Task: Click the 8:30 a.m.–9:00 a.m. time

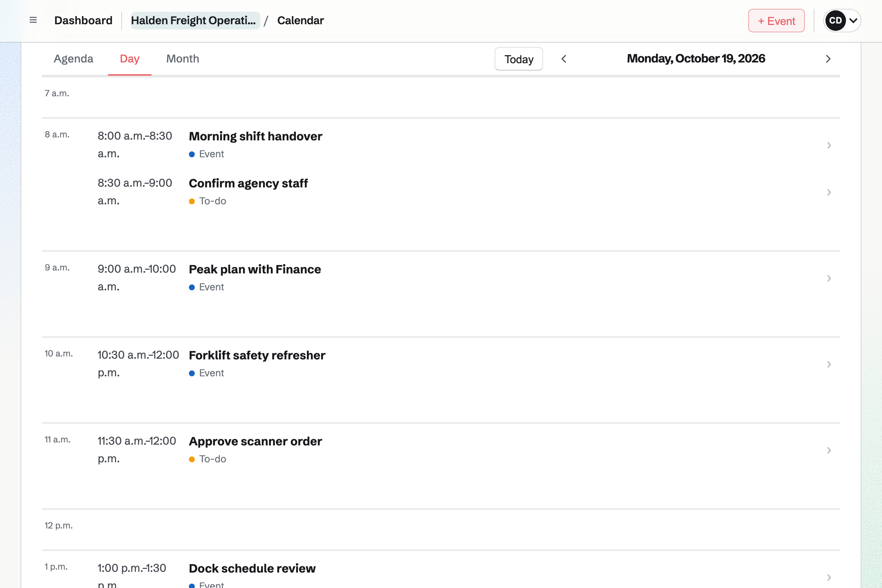Action: coord(135,192)
